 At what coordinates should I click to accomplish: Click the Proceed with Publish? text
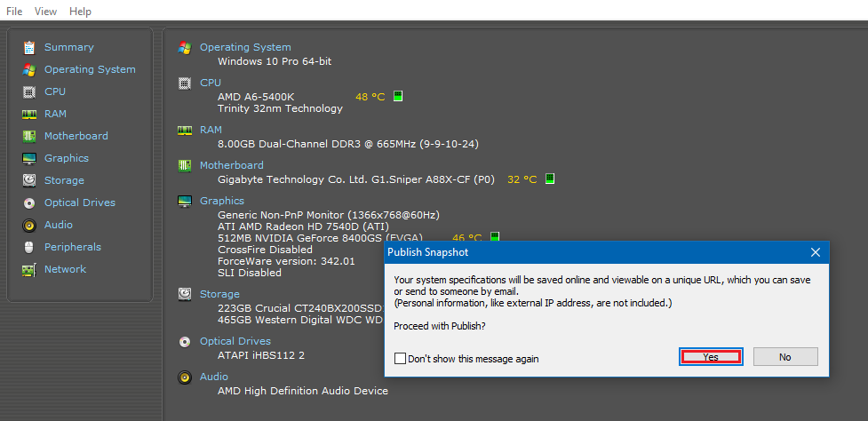coord(440,326)
